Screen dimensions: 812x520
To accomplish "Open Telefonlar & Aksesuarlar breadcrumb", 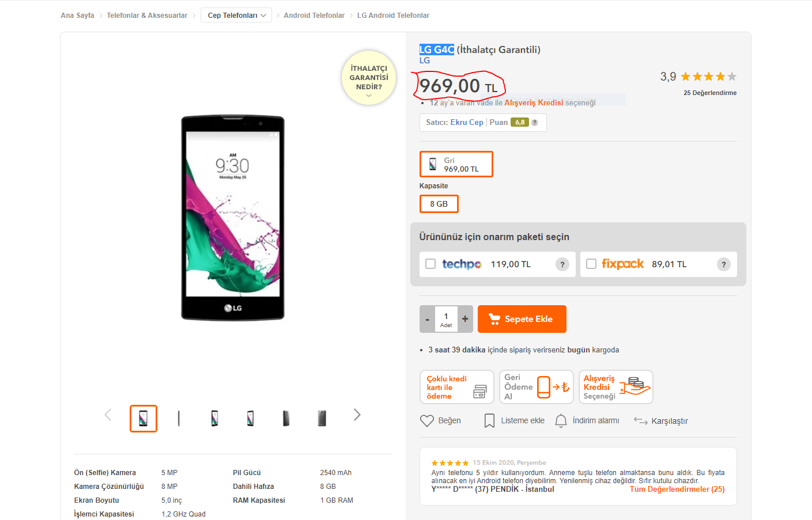I will click(x=147, y=16).
